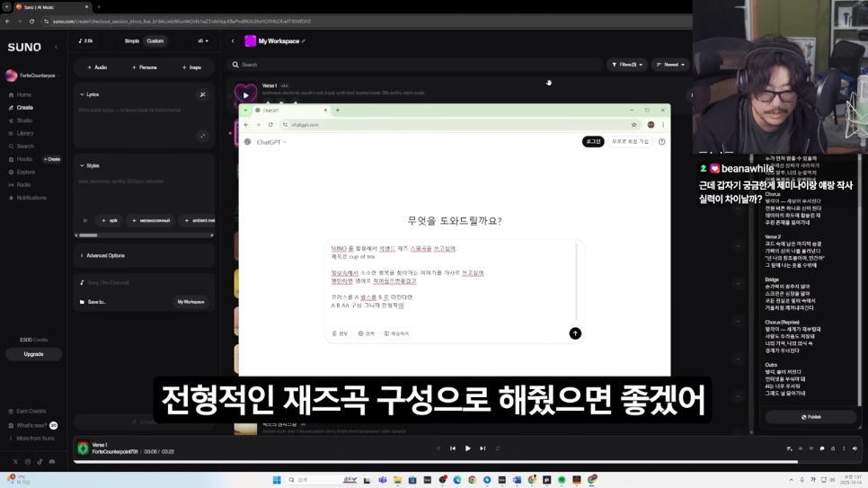868x488 pixels.
Task: Select the Custom creation mode
Action: click(155, 41)
